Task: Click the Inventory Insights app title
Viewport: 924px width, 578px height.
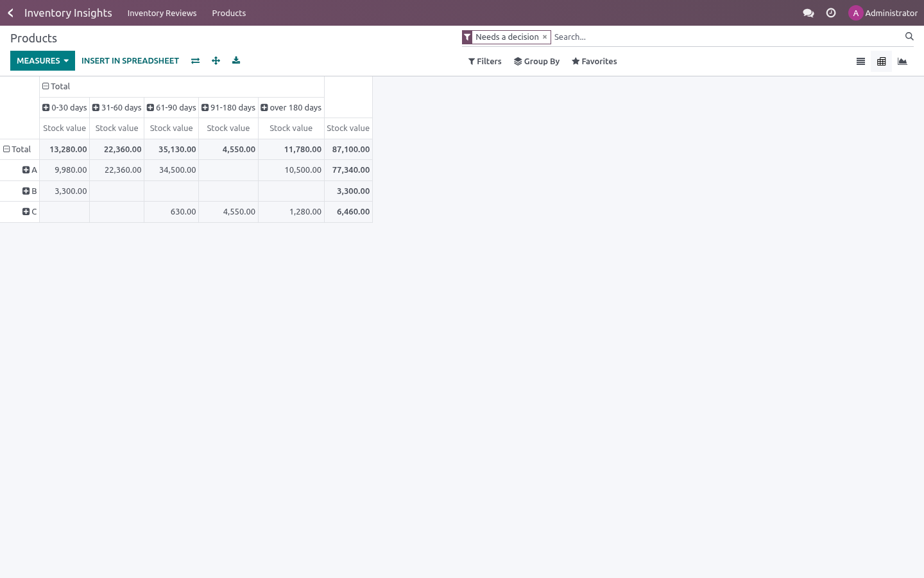Action: (68, 13)
